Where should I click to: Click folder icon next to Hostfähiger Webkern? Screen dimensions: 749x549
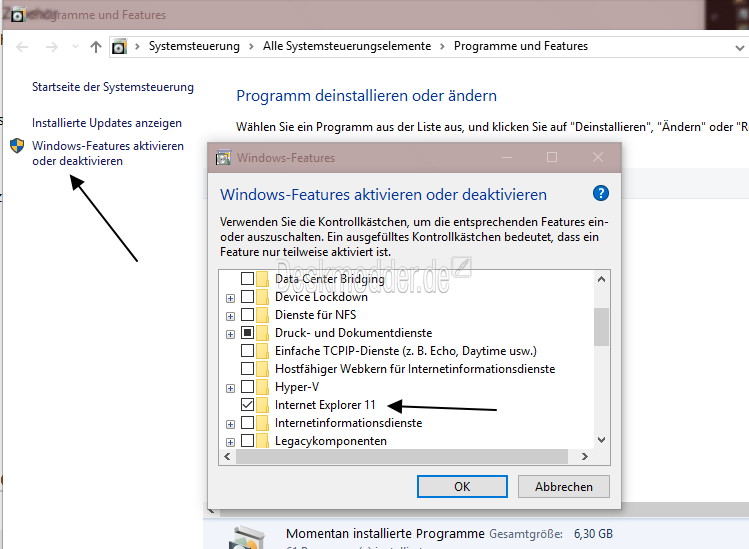point(262,369)
